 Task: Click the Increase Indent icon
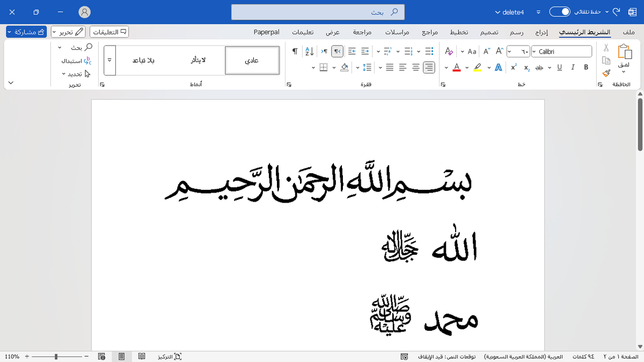point(352,51)
